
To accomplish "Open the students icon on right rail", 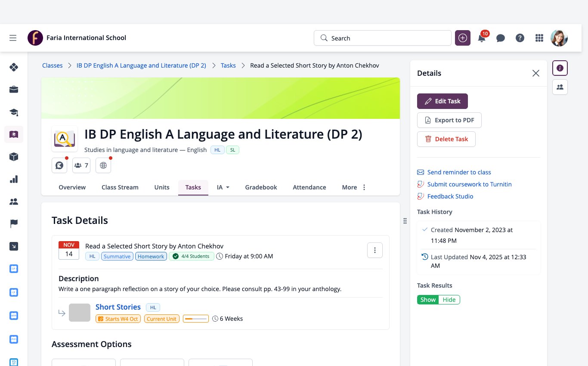I will [x=560, y=87].
